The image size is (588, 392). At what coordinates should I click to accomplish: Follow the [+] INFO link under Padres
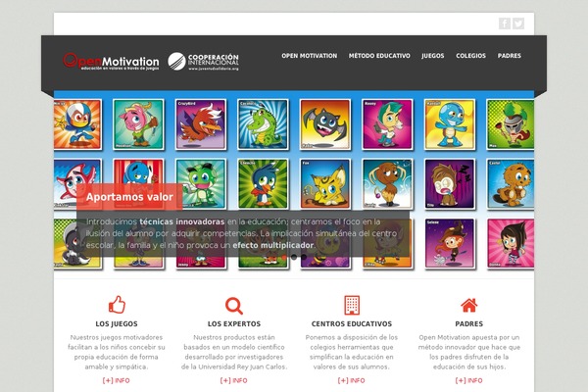click(x=468, y=380)
